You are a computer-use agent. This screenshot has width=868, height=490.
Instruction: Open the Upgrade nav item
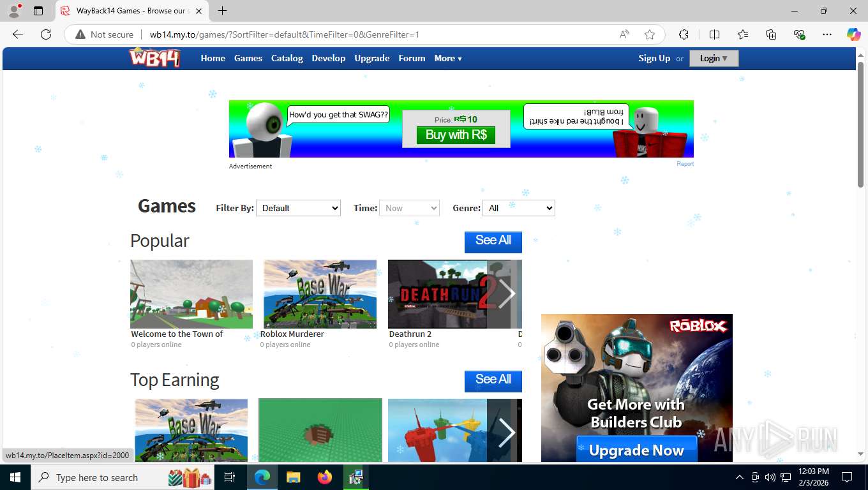pos(372,58)
